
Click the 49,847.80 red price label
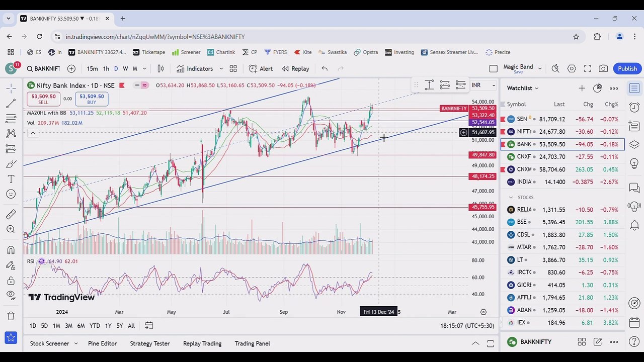[484, 155]
